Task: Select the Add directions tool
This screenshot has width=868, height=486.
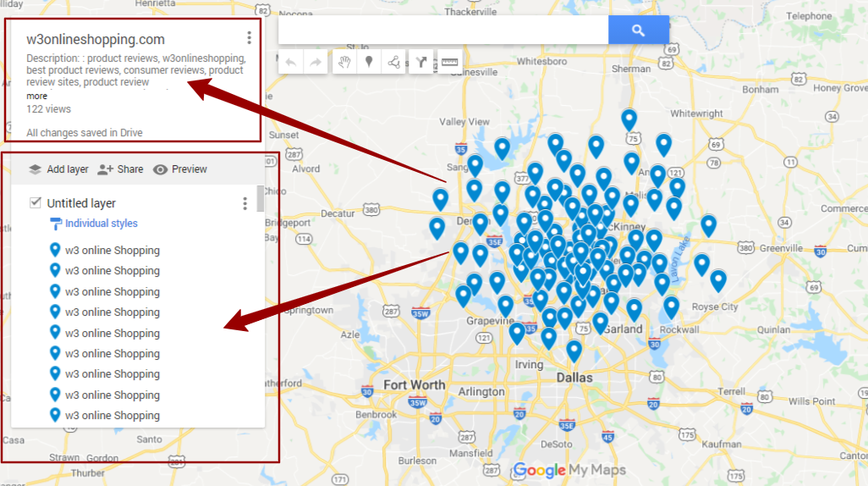Action: point(421,62)
